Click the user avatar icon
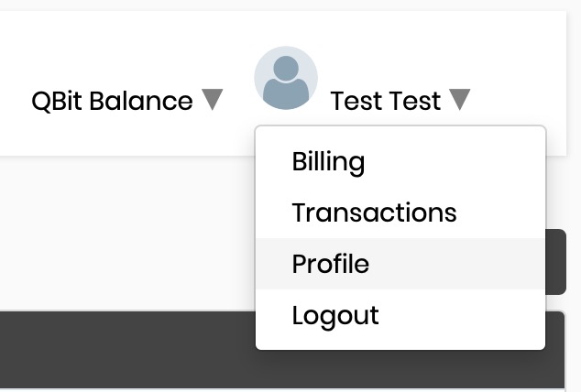 coord(286,78)
